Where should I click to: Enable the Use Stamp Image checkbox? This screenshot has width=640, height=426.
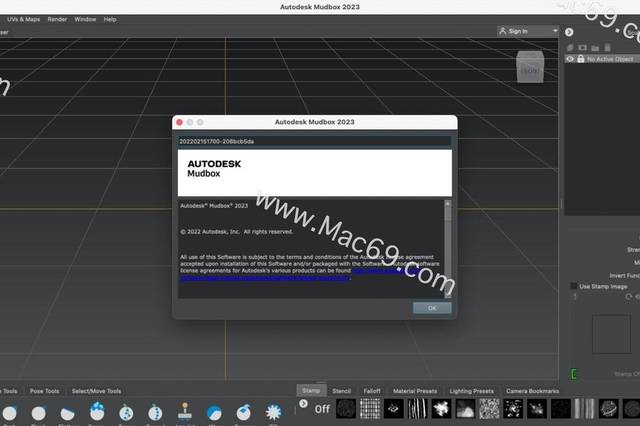pyautogui.click(x=573, y=286)
